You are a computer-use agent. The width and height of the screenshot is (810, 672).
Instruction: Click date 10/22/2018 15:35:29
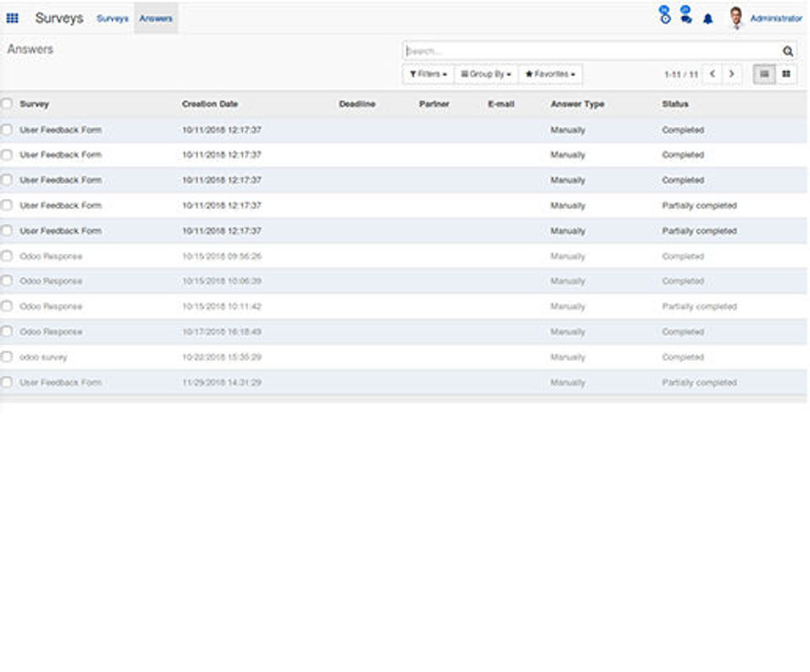coord(222,357)
